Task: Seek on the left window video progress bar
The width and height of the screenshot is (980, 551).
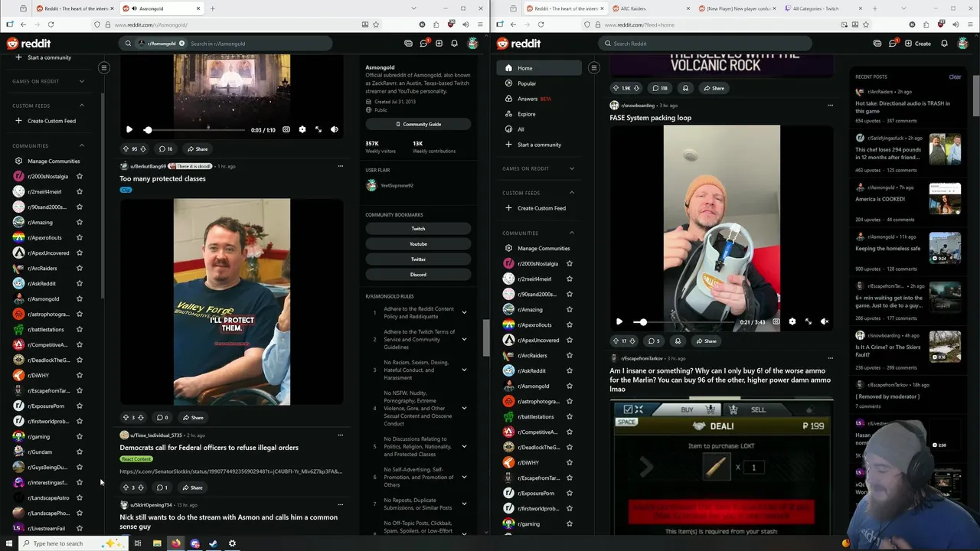Action: click(195, 130)
